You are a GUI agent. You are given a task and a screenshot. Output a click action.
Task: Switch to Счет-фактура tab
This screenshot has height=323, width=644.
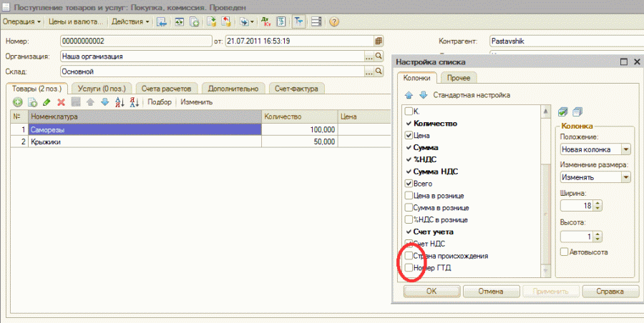296,89
